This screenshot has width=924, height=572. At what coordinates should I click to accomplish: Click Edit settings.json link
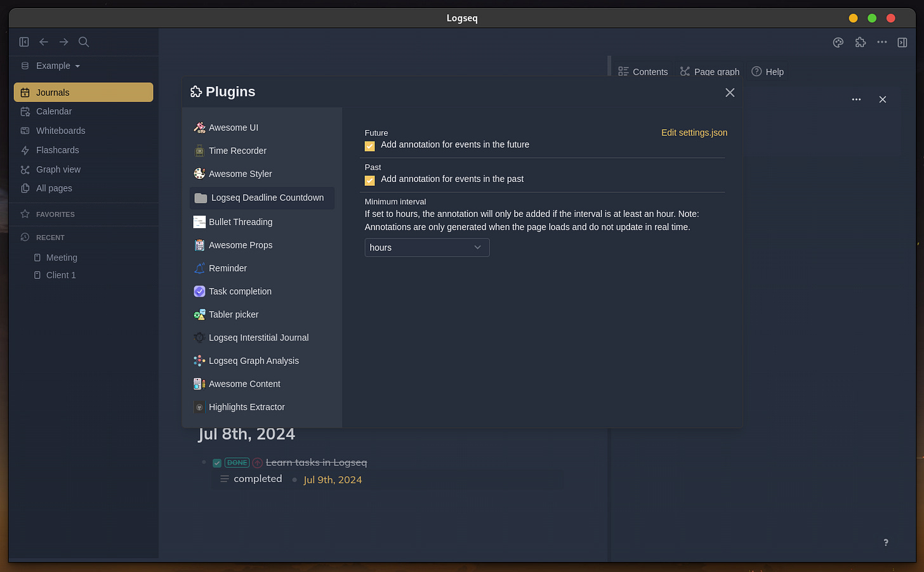[x=694, y=133]
